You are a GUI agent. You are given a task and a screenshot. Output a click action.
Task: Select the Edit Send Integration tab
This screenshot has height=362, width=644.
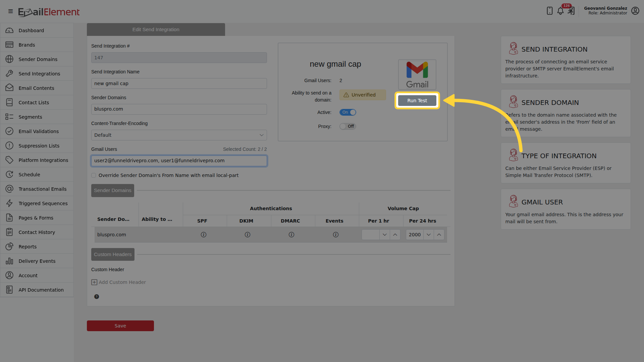point(156,29)
